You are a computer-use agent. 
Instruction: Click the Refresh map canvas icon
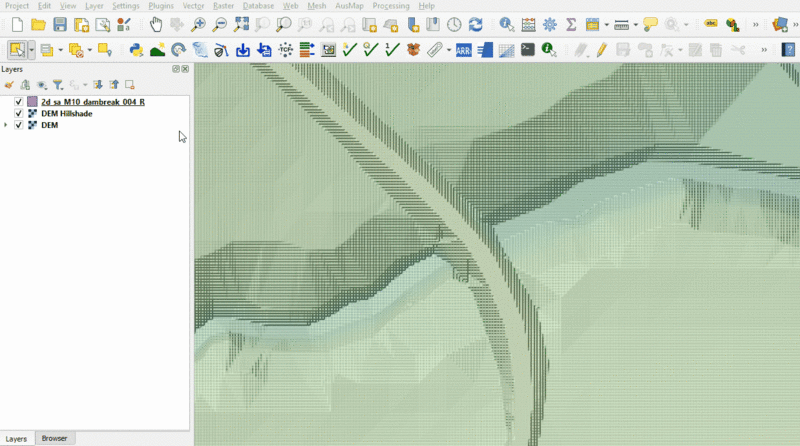click(x=475, y=24)
